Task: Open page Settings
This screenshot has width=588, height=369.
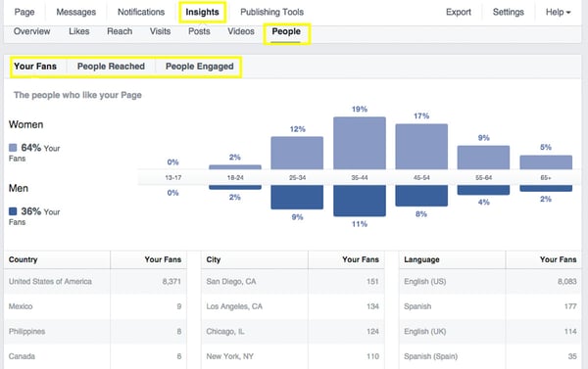Action: pos(508,12)
